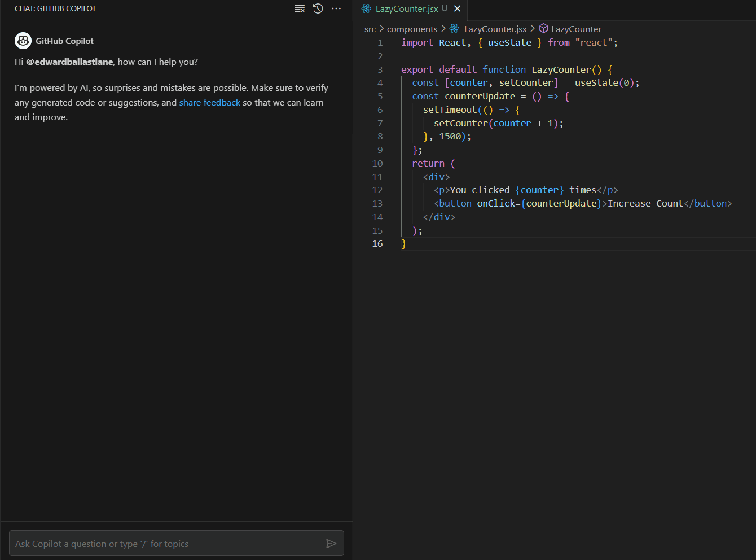Image resolution: width=756 pixels, height=560 pixels.
Task: Click the 'return' keyword on line 10
Action: pos(428,163)
